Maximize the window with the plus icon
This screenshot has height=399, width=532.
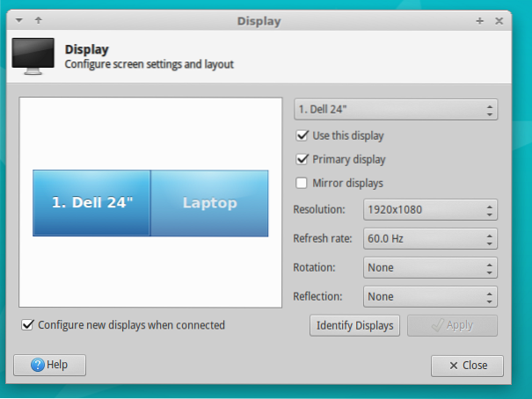479,19
